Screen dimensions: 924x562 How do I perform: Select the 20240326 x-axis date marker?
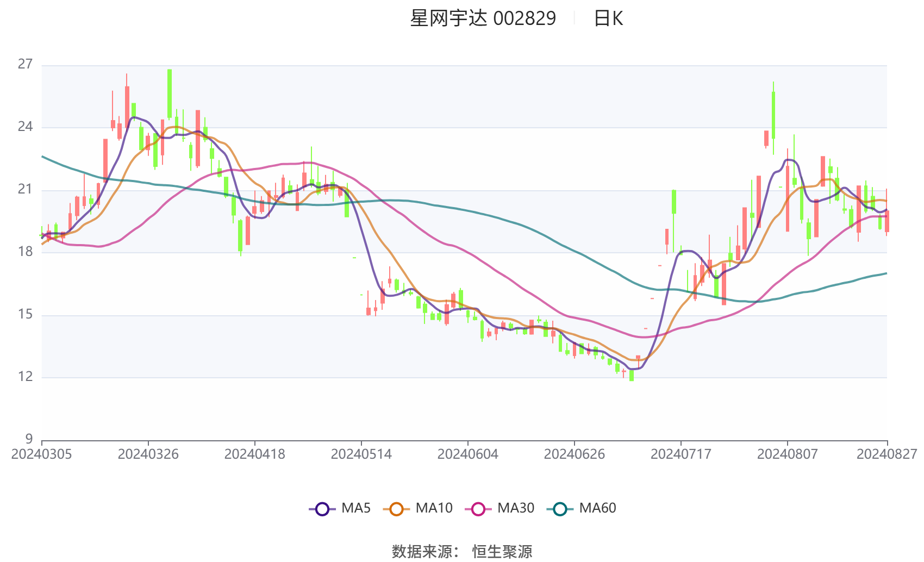(x=148, y=454)
